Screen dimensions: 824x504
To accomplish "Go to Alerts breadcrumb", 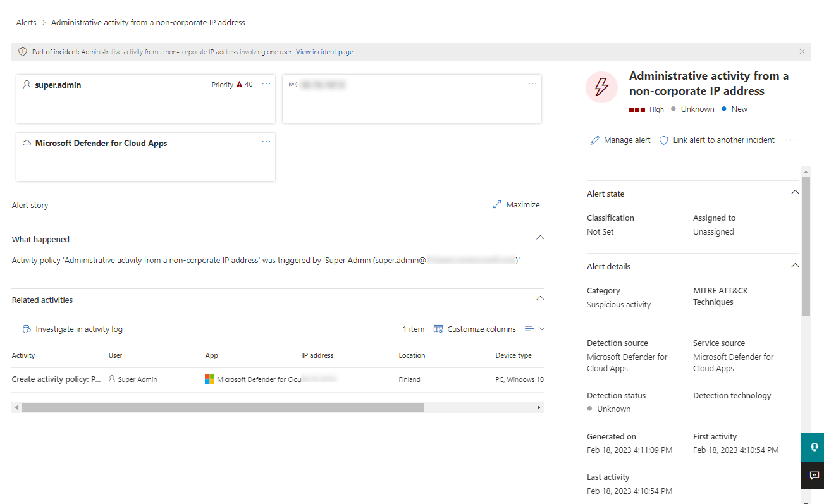I will pos(26,23).
